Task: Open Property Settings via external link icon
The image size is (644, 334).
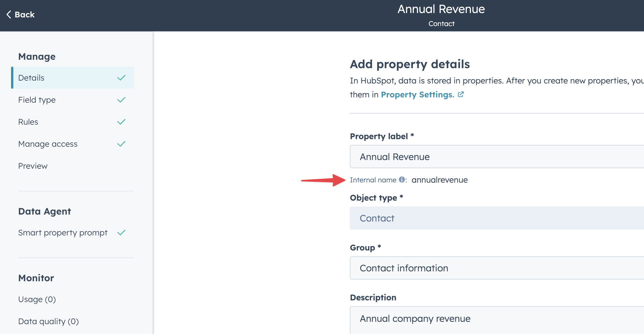Action: (461, 94)
